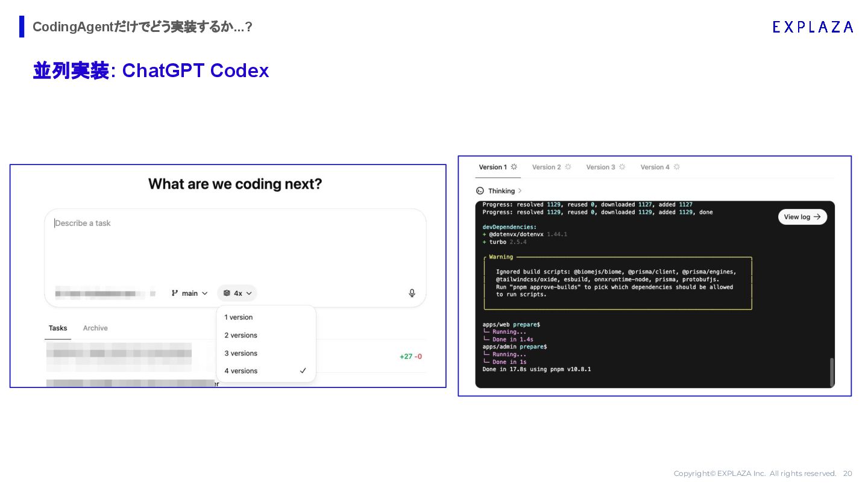Click the turbo 2.5.4 line
This screenshot has height=488, width=868.
point(505,242)
